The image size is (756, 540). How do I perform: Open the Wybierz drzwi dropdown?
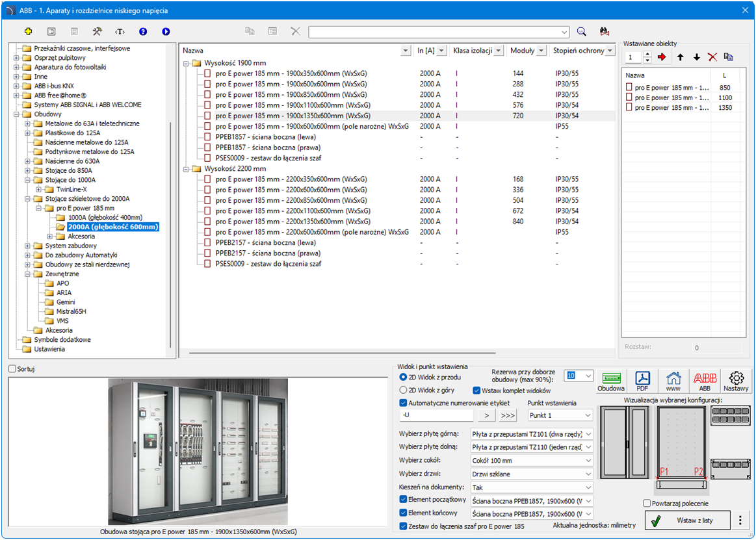point(530,474)
